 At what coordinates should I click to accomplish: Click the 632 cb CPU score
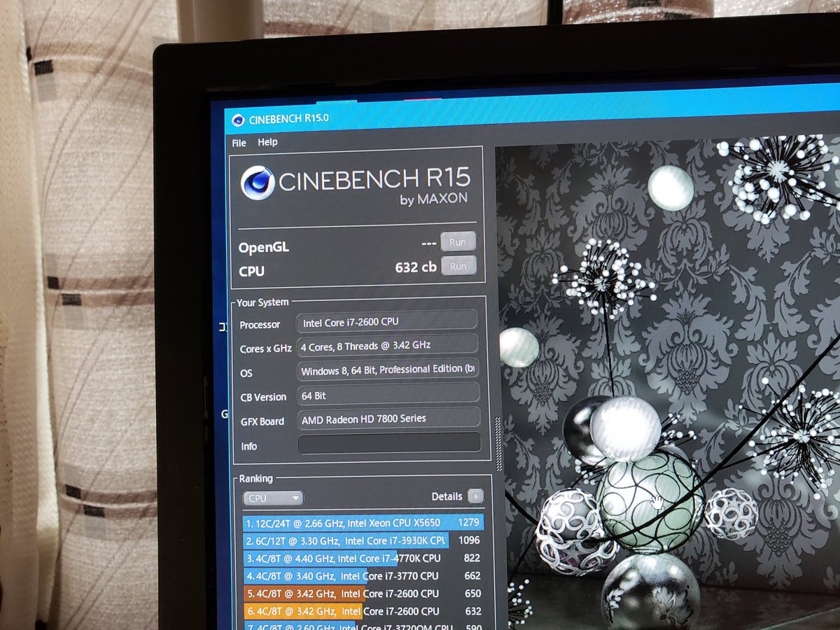416,267
